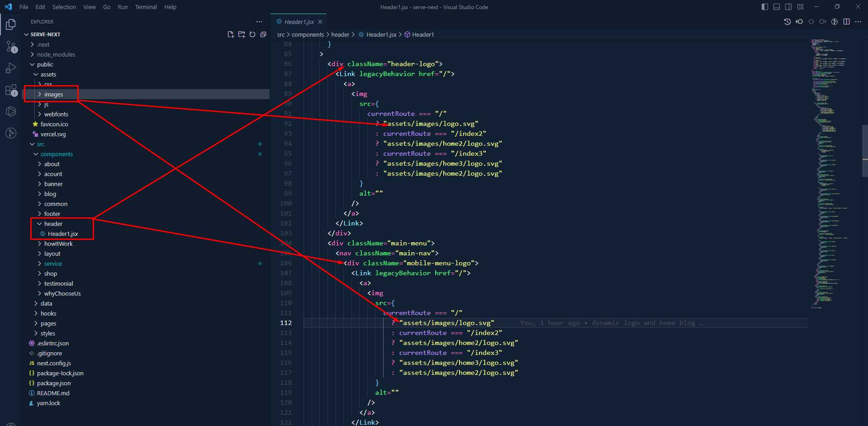The image size is (868, 426).
Task: Toggle primary sidebar visibility
Action: tap(765, 7)
